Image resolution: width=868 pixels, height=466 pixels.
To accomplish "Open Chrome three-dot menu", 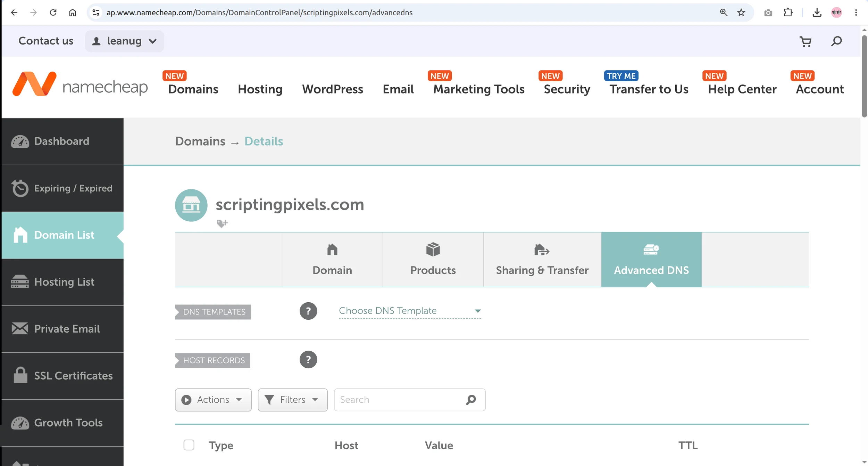I will coord(856,13).
